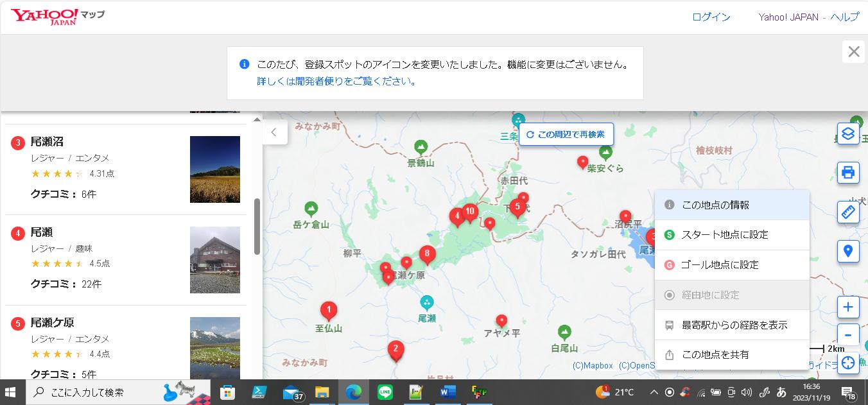Click the 尾瀬 lodge thumbnail photo
This screenshot has height=405, width=868.
[215, 260]
